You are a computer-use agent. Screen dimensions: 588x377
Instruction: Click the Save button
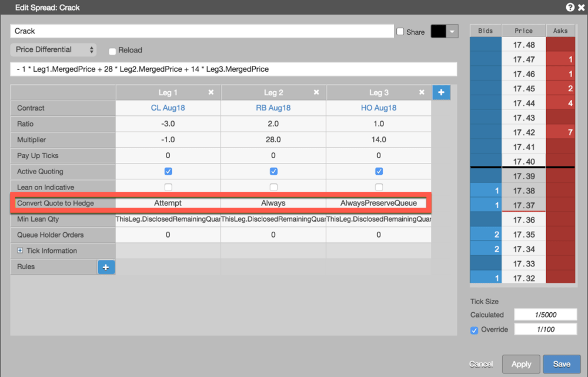point(562,364)
